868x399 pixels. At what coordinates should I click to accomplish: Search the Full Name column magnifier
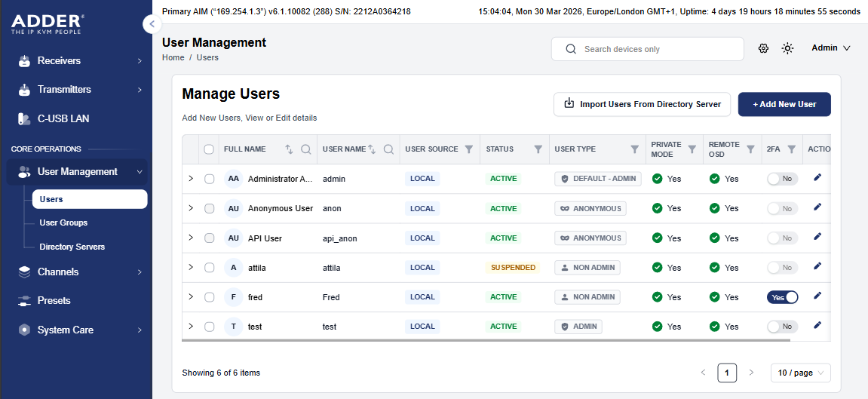coord(305,149)
